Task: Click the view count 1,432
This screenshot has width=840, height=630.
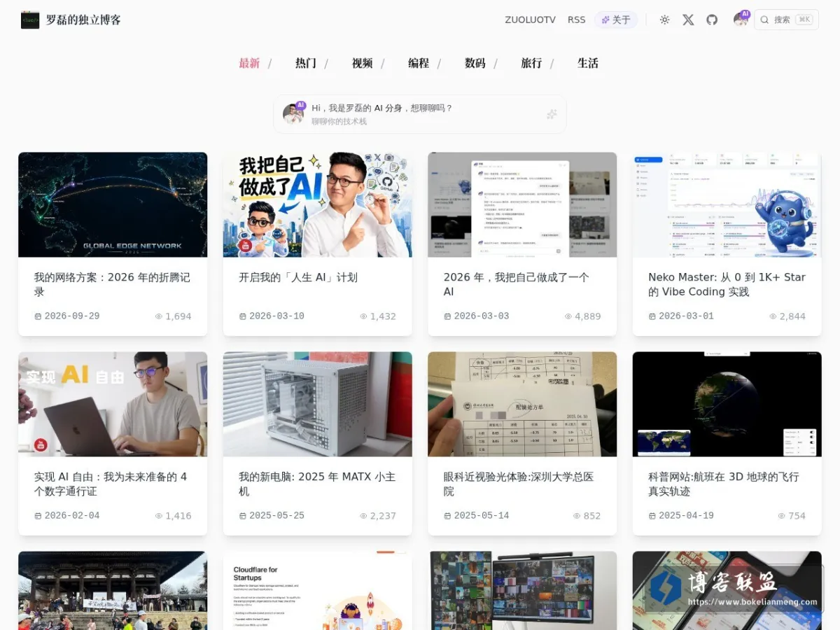Action: click(x=378, y=316)
